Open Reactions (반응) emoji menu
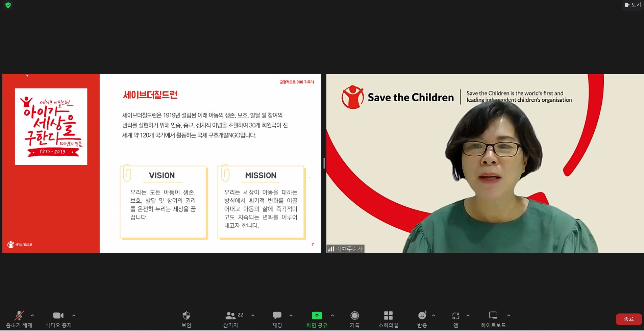This screenshot has height=331, width=644. [x=422, y=319]
